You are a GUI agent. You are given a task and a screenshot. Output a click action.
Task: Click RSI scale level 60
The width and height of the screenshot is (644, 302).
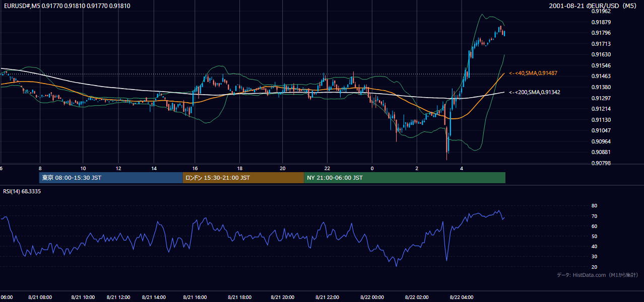point(595,226)
